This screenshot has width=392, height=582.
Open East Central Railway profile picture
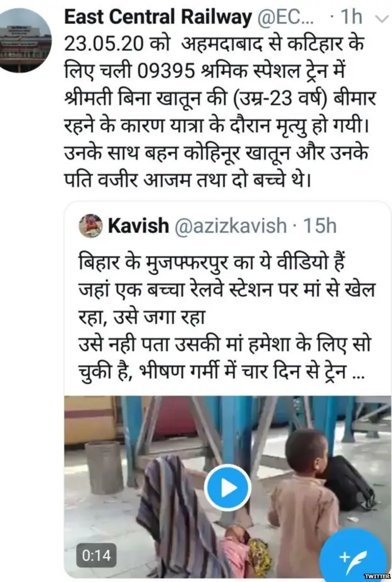(x=24, y=40)
